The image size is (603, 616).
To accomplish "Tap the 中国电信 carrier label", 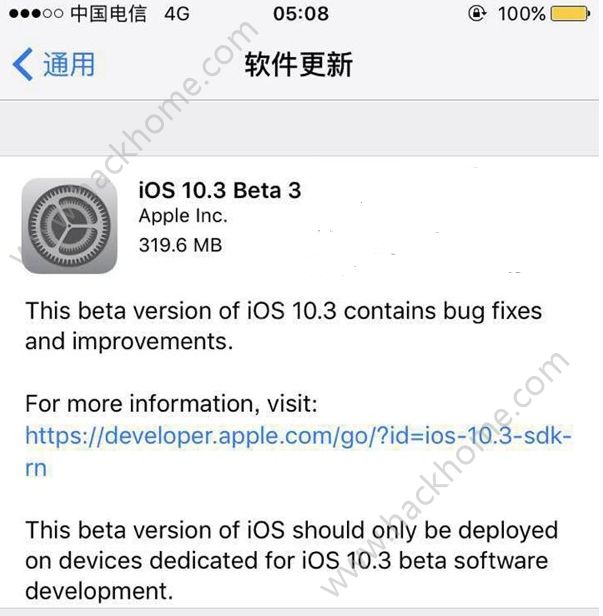I will click(x=108, y=14).
